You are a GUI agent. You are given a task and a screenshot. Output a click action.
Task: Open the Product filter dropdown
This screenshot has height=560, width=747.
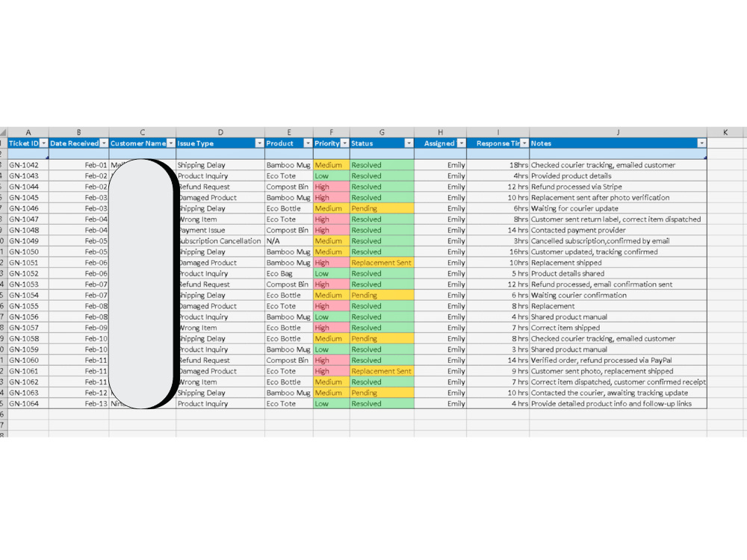[x=308, y=143]
